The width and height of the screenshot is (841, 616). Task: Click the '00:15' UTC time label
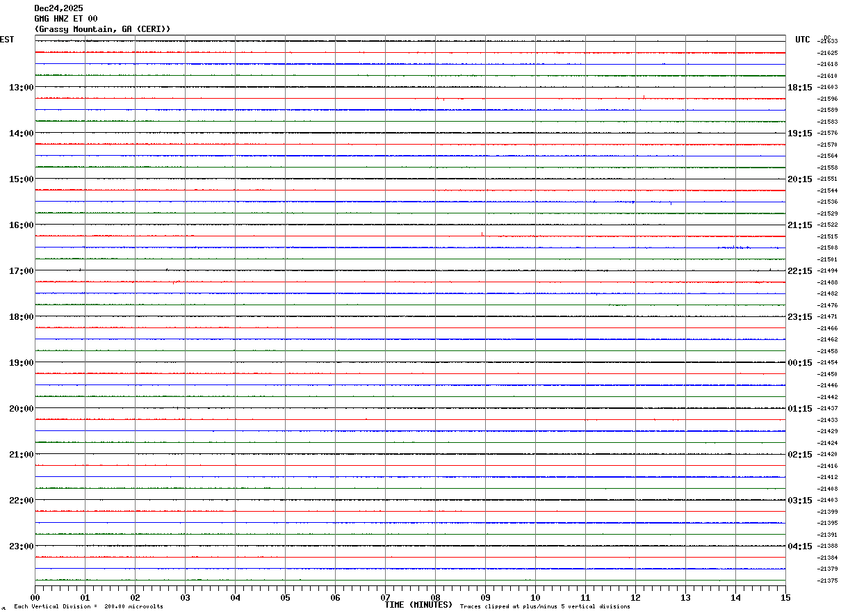coord(799,363)
